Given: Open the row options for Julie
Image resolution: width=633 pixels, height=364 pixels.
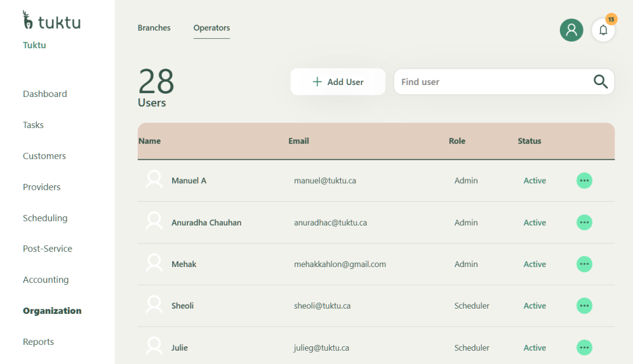Looking at the screenshot, I should (x=584, y=348).
